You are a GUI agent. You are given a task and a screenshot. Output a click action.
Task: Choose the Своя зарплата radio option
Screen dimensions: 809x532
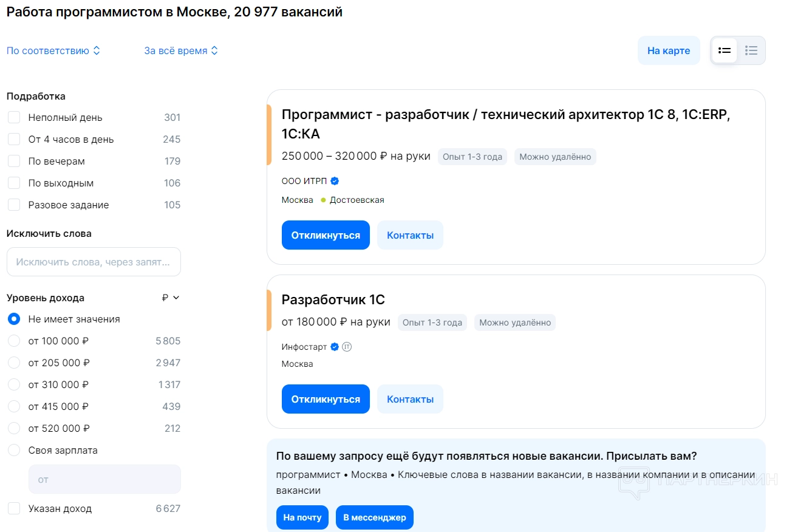click(x=14, y=450)
